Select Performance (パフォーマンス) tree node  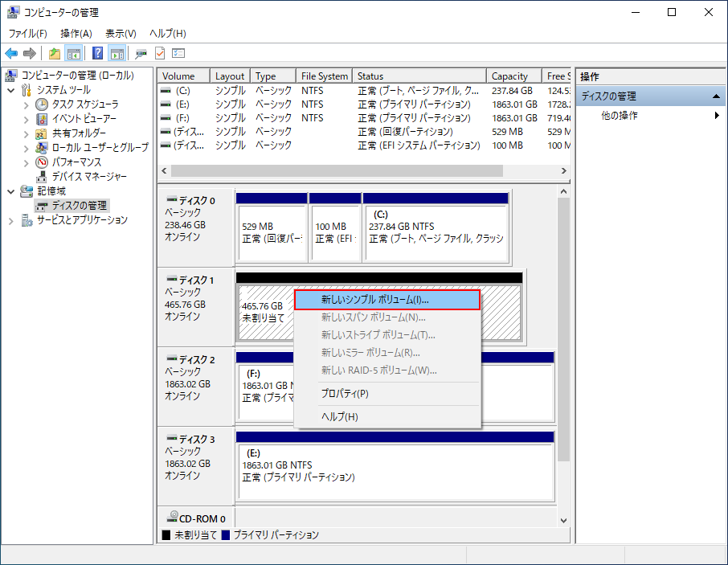[x=76, y=162]
